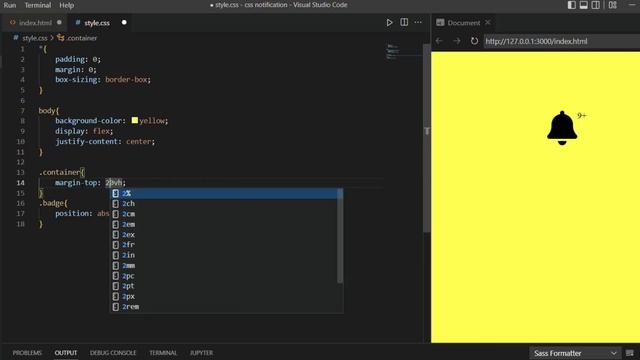Choose the 2em suggestion

pos(226,224)
